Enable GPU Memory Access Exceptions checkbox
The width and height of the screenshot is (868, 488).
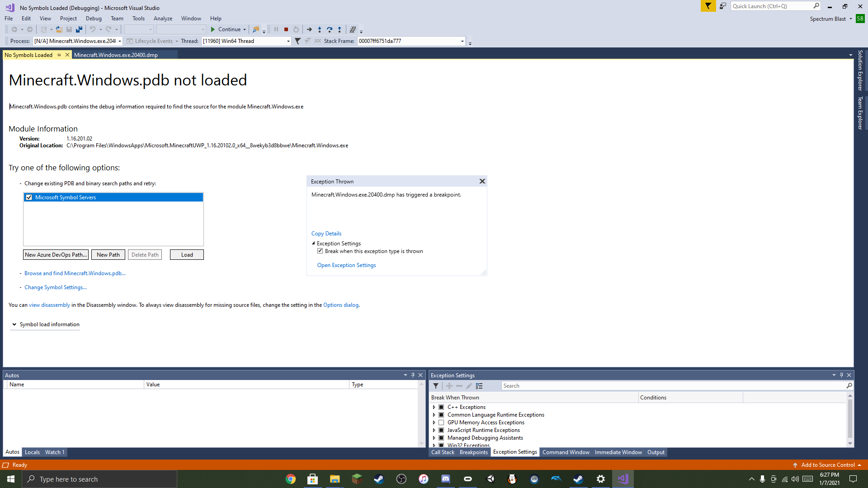coord(441,422)
